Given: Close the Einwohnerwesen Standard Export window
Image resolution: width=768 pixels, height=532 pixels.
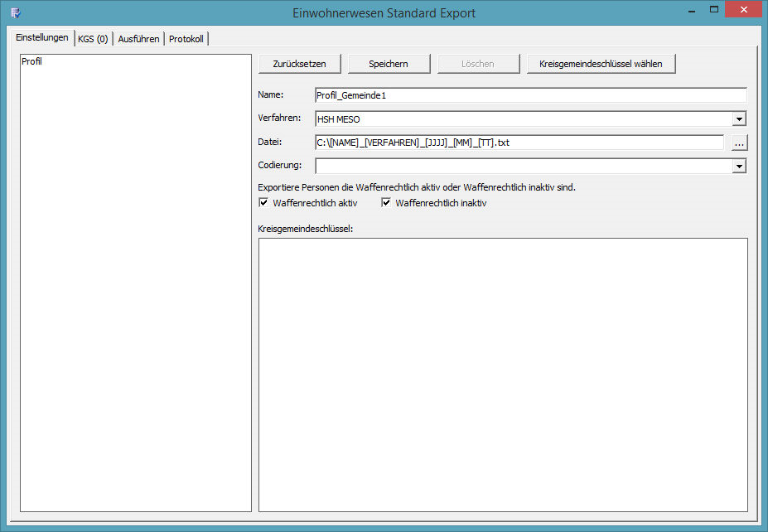Looking at the screenshot, I should click(743, 10).
